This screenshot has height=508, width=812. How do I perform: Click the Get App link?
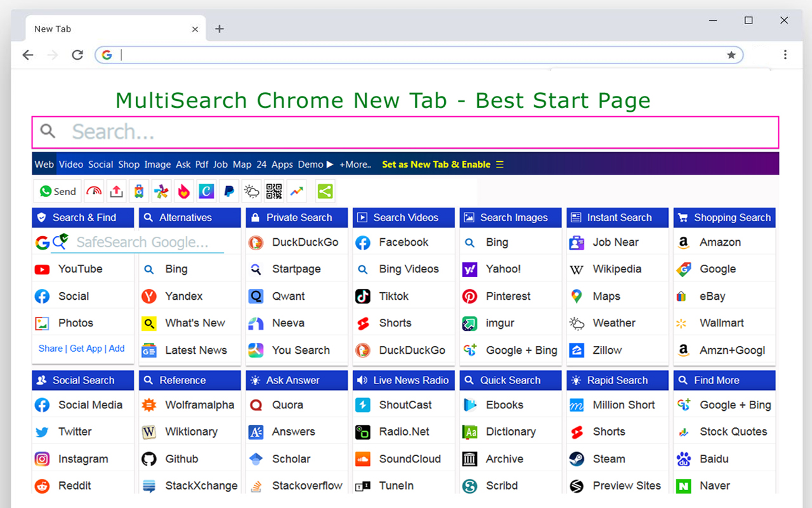click(86, 349)
